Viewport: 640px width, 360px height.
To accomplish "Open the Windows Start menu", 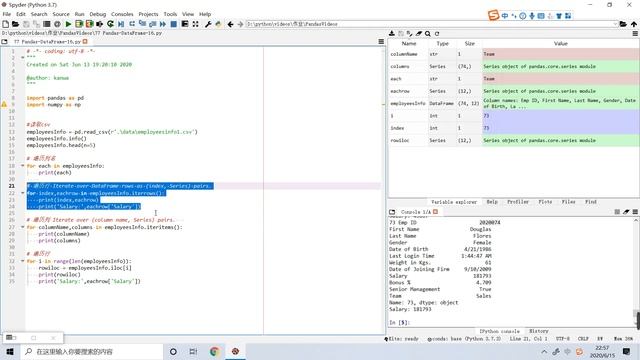I will click(x=10, y=351).
